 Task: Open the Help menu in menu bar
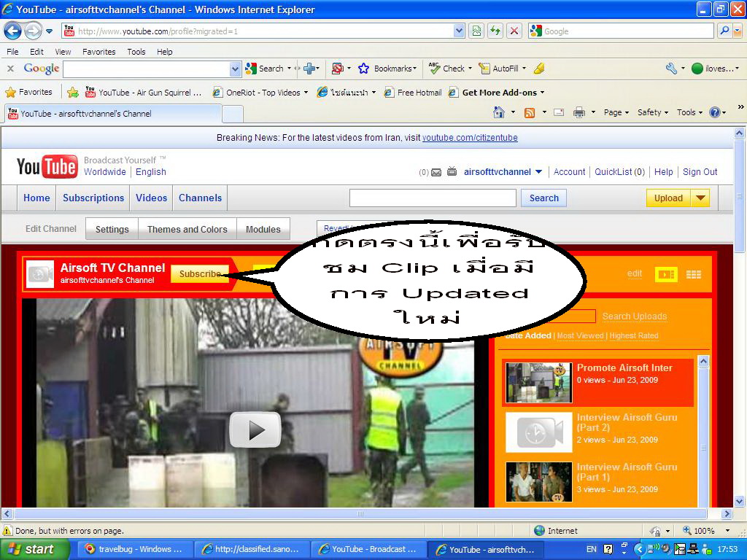pyautogui.click(x=165, y=52)
